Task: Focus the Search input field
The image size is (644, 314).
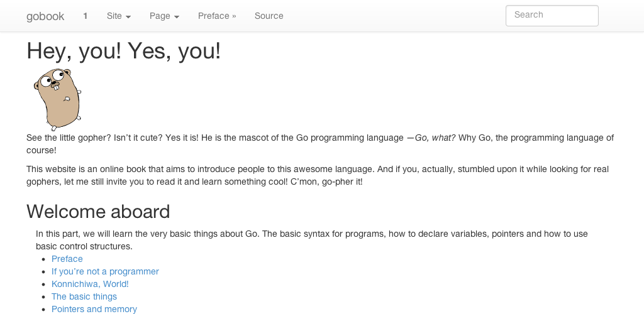Action: pos(552,16)
